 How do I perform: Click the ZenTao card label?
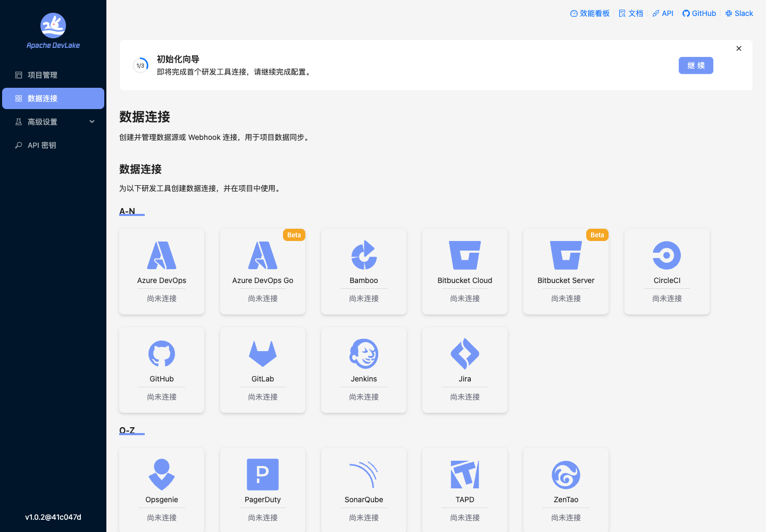click(566, 500)
